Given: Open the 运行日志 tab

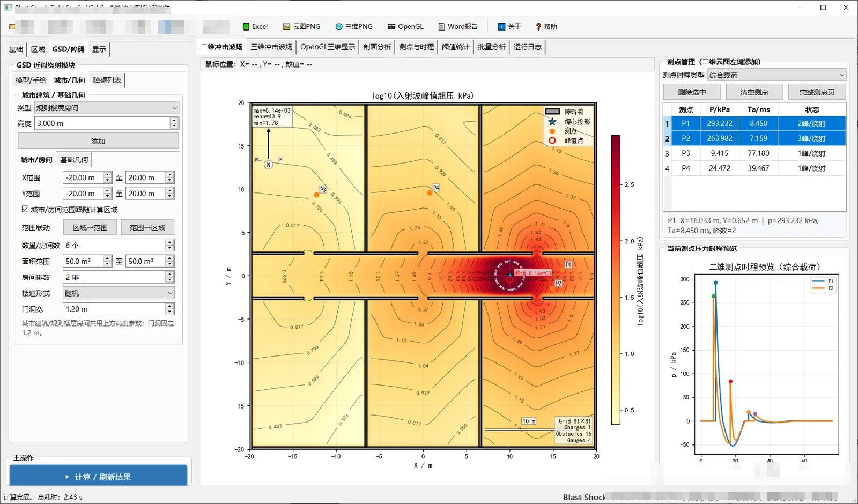Looking at the screenshot, I should 528,47.
